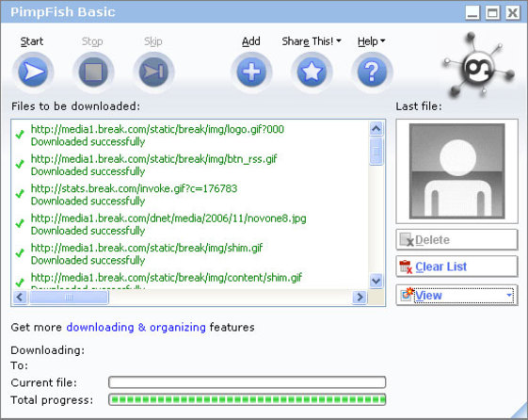
Task: Select the btn_rss.gif URL entry
Action: [154, 159]
